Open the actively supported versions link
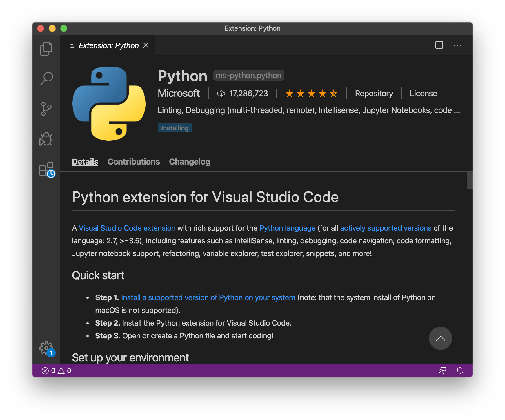 [x=386, y=228]
